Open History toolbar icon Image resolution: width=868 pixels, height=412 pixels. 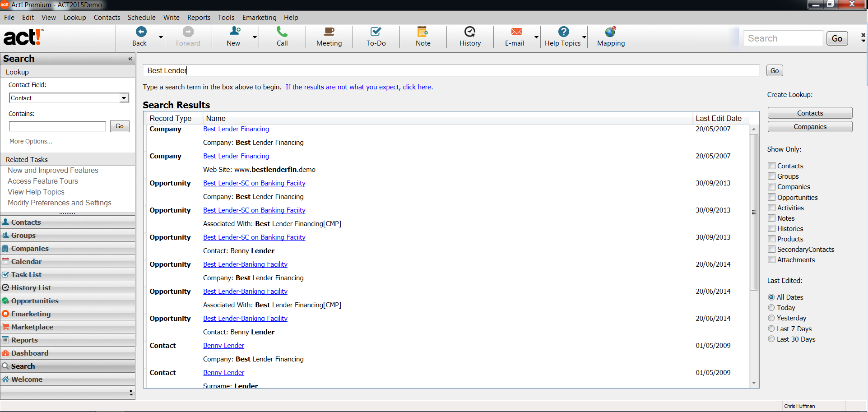(x=470, y=32)
